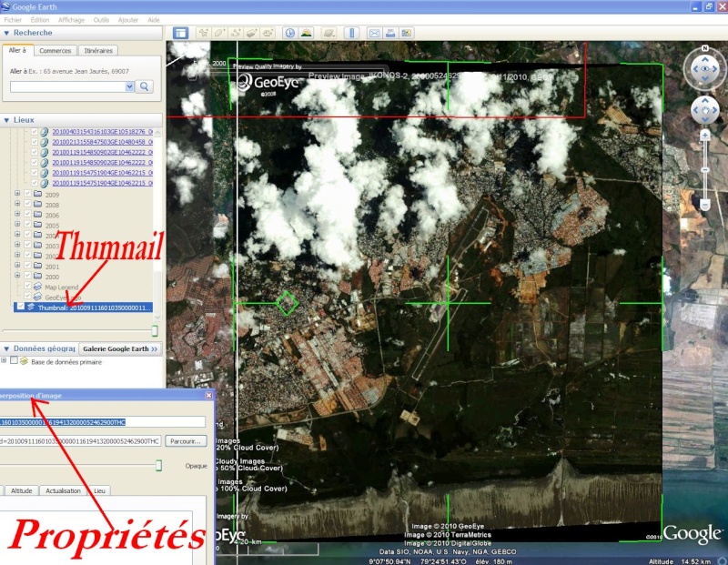Click the Print toolbar icon

pyautogui.click(x=390, y=33)
